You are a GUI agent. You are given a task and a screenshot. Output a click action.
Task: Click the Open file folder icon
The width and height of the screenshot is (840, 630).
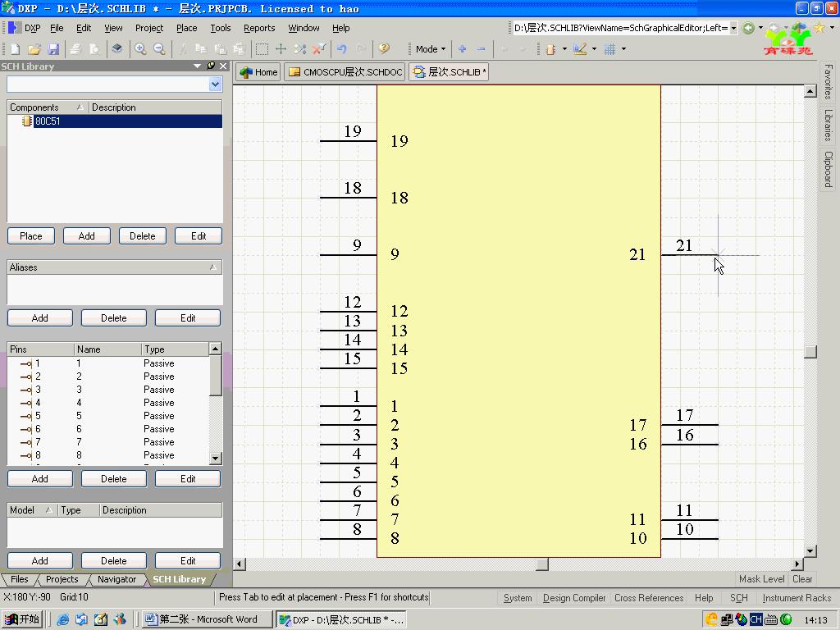pyautogui.click(x=34, y=49)
